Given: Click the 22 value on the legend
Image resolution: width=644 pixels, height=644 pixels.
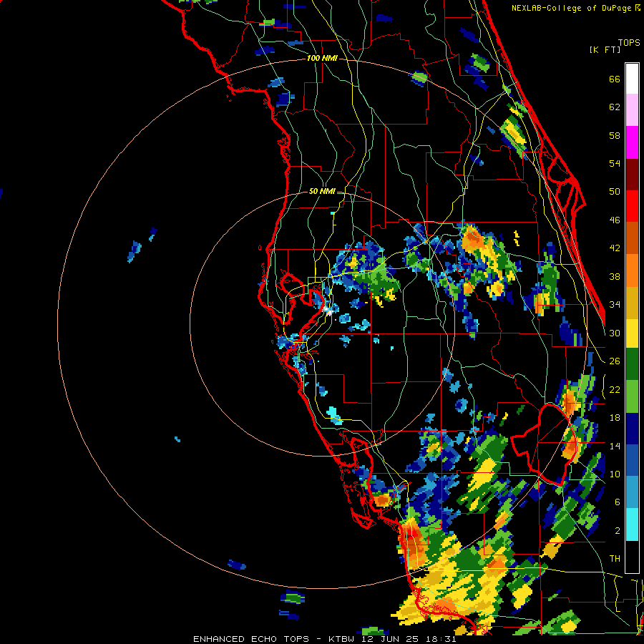Looking at the screenshot, I should pyautogui.click(x=615, y=390).
